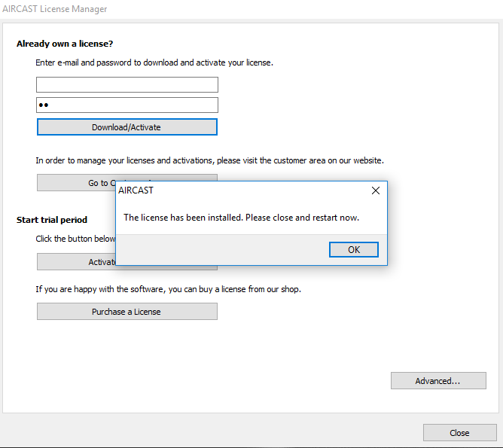Click the AIRCAST License Manager window title
The height and width of the screenshot is (448, 503).
56,9
